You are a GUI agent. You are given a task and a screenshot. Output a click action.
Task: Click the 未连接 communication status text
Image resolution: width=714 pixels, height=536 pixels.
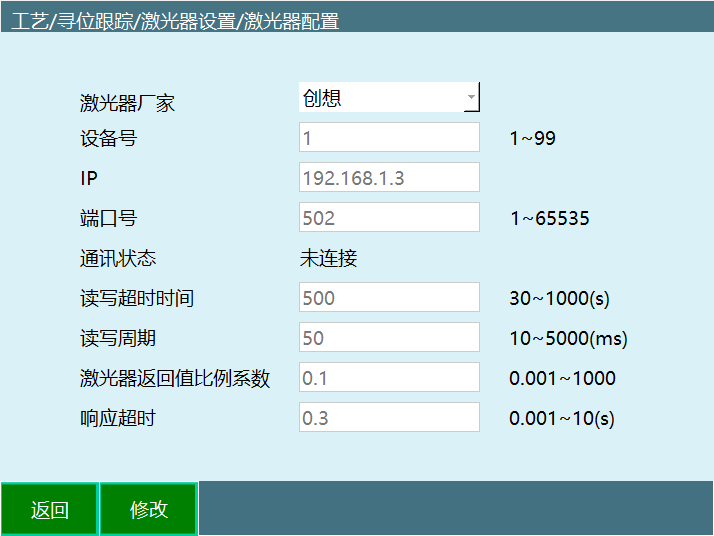329,259
